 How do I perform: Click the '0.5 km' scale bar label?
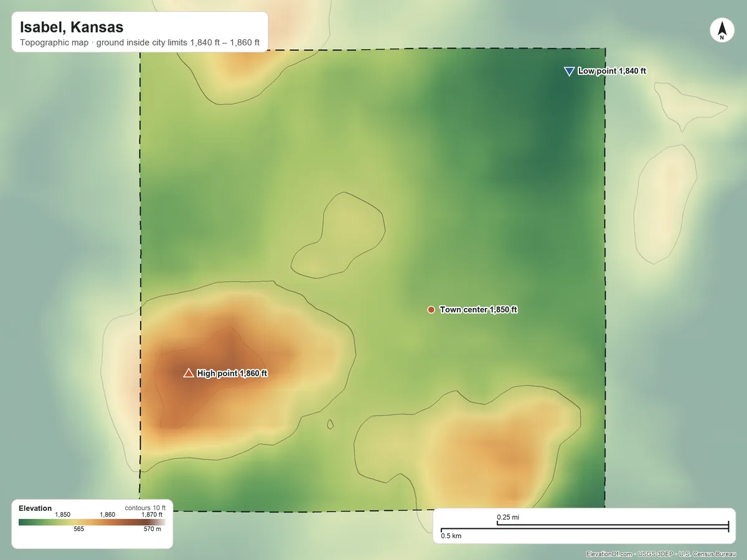pyautogui.click(x=451, y=536)
